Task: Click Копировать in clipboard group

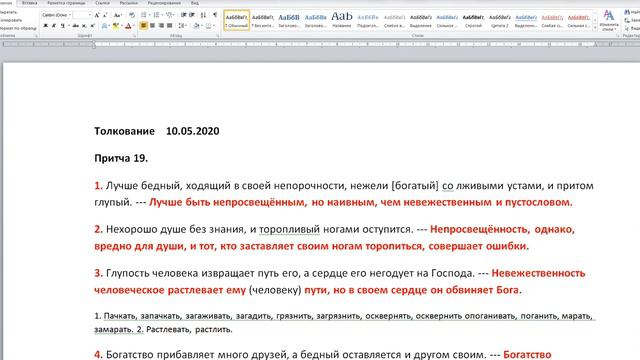Action: point(11,20)
